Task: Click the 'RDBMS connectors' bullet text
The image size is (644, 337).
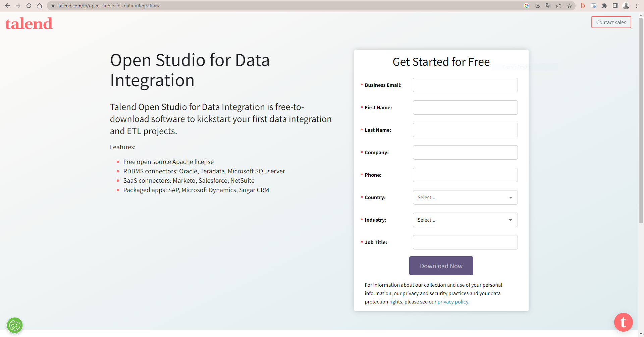Action: (204, 171)
